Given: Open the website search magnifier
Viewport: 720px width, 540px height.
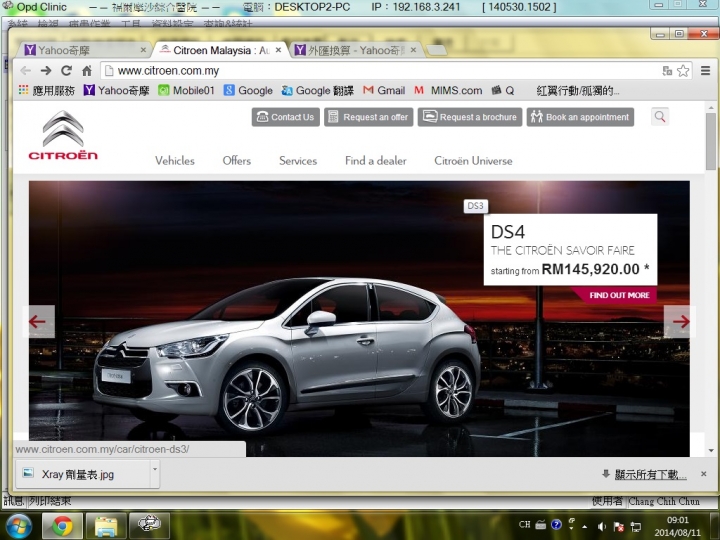Looking at the screenshot, I should coord(660,117).
